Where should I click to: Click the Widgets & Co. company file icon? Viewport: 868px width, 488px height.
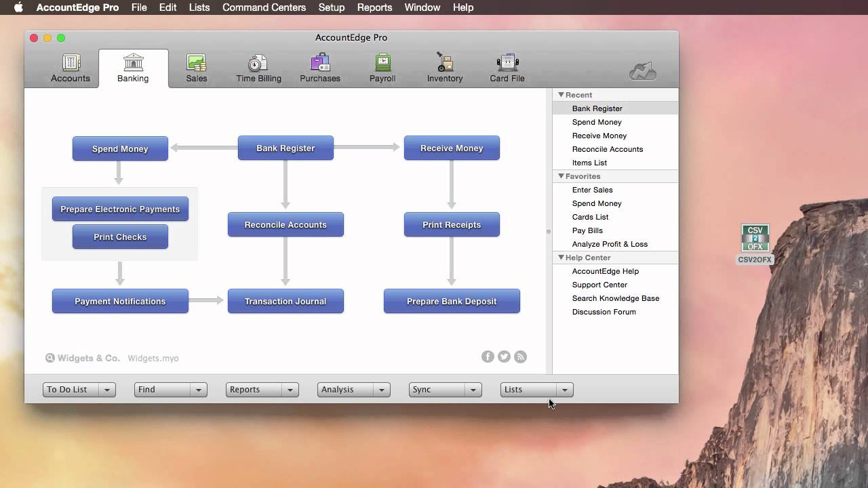coord(50,358)
